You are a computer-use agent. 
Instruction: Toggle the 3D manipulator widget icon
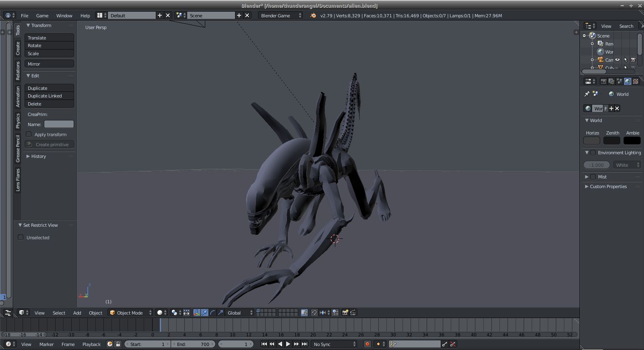tap(196, 313)
